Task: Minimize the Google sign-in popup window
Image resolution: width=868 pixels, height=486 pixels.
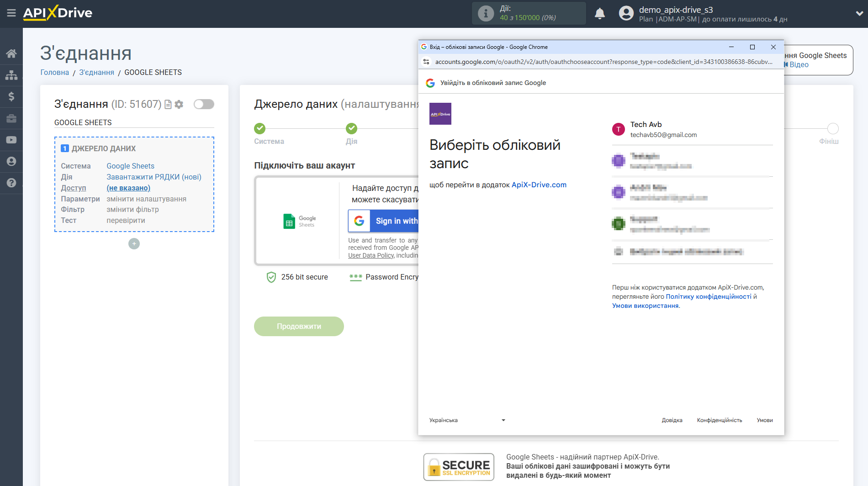Action: [731, 47]
